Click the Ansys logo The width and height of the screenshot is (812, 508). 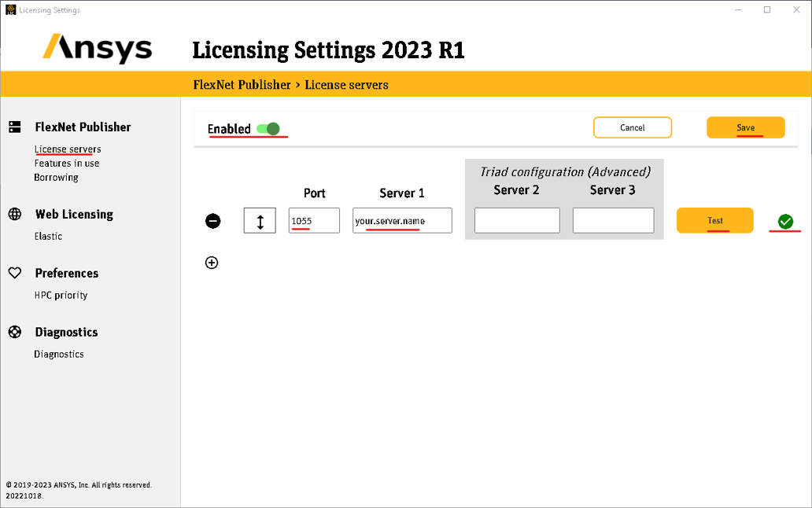click(x=97, y=49)
